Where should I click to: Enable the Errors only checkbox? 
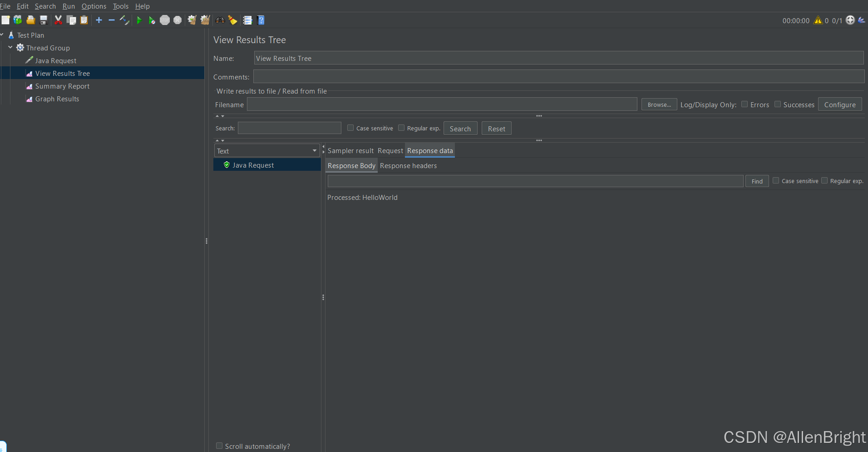point(745,104)
